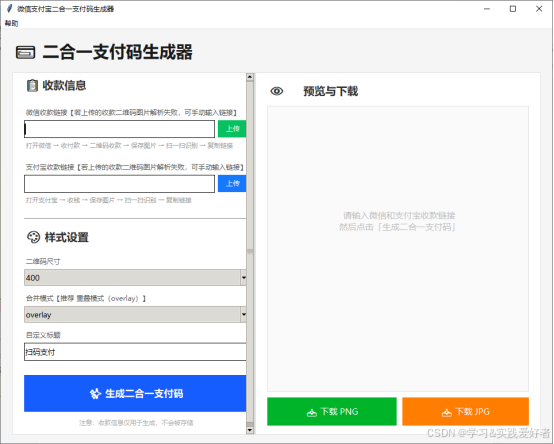The height and width of the screenshot is (444, 554).
Task: Click the eye icon by 预览与下载
Action: tap(277, 91)
